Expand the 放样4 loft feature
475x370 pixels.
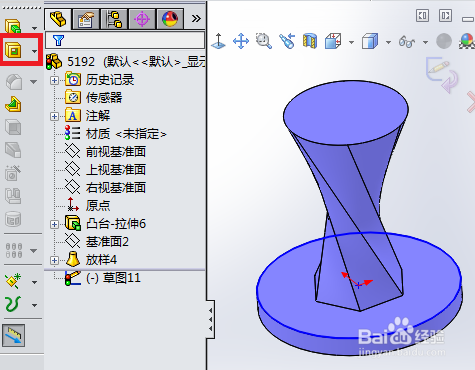click(54, 260)
